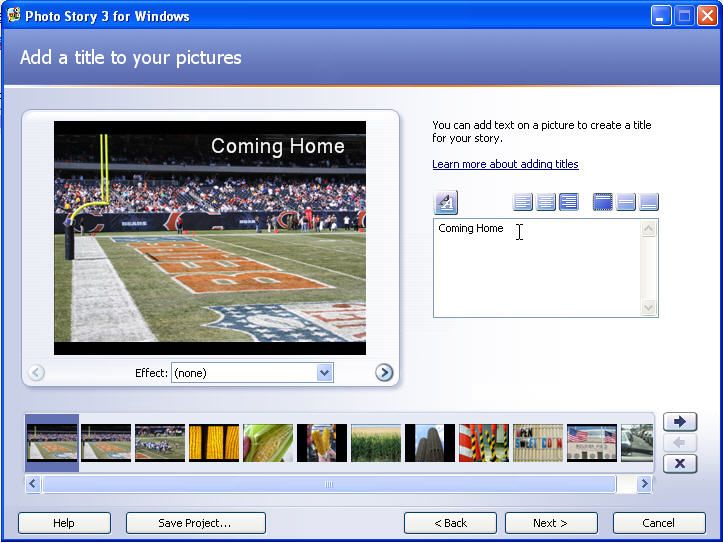This screenshot has height=543, width=723.
Task: Select the partially visible last thumbnail
Action: (x=637, y=443)
